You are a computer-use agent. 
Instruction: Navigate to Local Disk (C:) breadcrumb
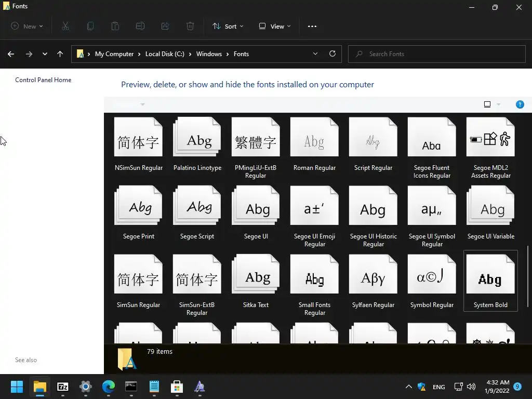[x=165, y=54]
